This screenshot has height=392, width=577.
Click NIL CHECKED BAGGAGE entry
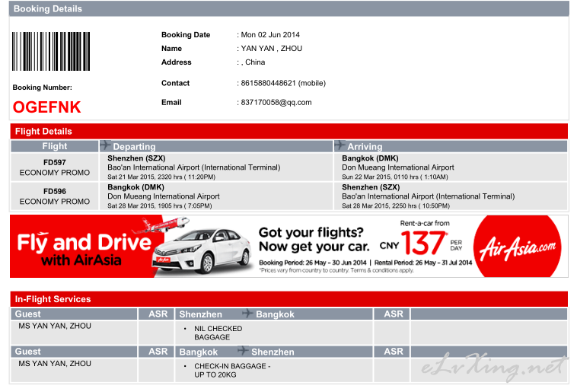218,333
